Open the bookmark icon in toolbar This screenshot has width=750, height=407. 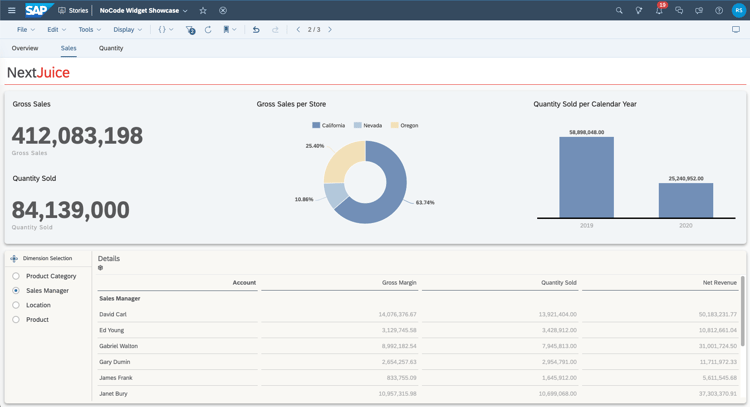(226, 29)
